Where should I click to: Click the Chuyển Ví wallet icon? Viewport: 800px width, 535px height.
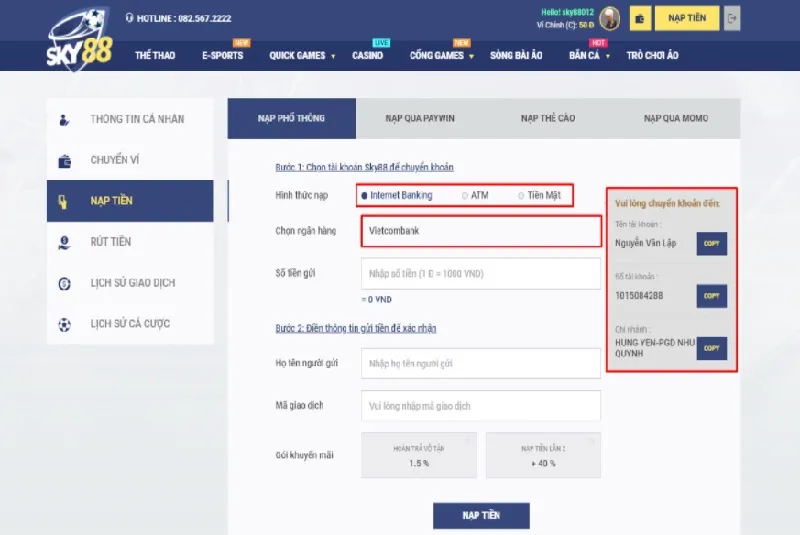pos(65,160)
